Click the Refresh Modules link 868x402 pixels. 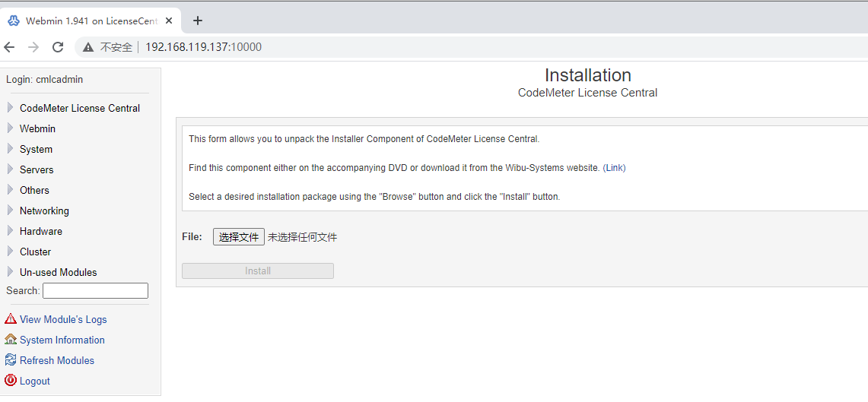57,360
